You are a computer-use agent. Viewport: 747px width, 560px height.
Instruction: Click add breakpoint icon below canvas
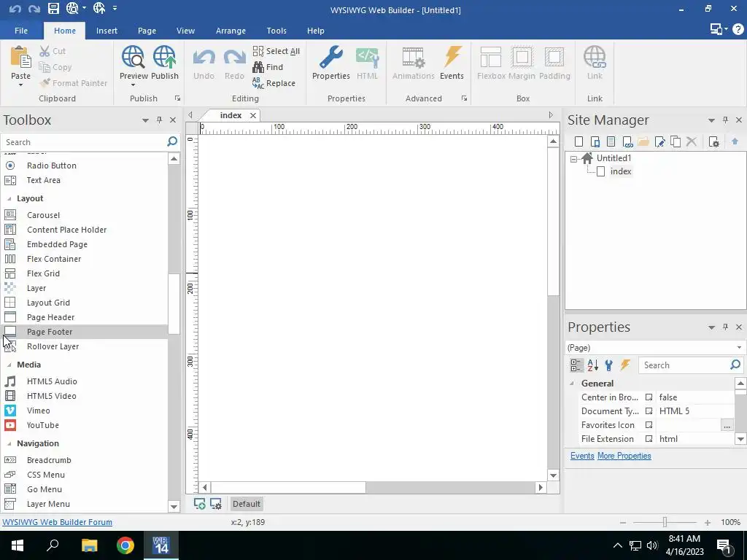pos(200,504)
